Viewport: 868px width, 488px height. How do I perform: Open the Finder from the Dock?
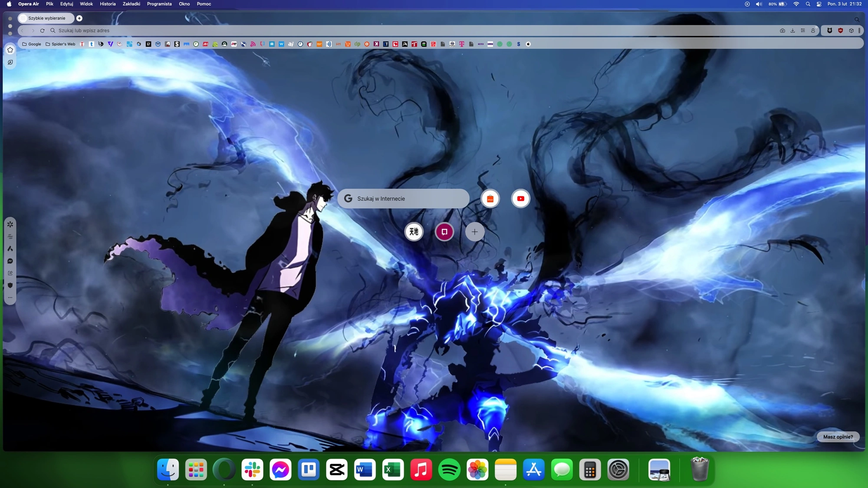168,469
